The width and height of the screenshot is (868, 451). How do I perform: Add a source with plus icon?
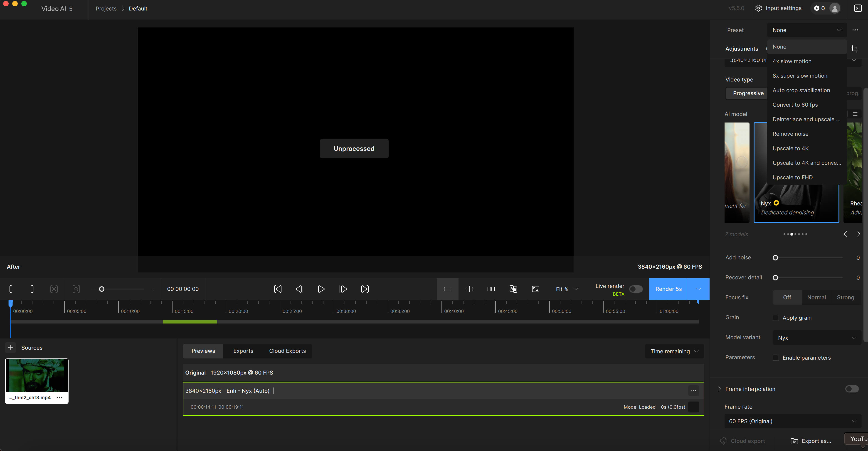tap(10, 348)
